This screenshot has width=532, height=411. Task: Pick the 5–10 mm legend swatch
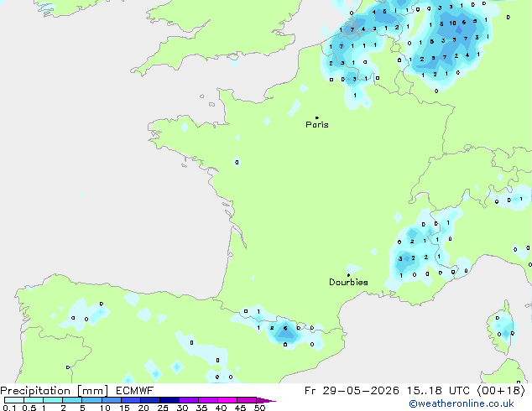click(x=91, y=400)
